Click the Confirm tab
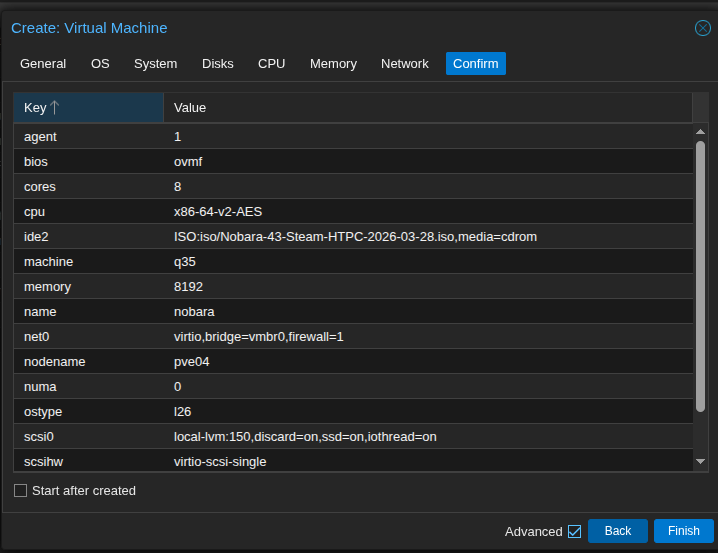The width and height of the screenshot is (718, 553). (475, 64)
